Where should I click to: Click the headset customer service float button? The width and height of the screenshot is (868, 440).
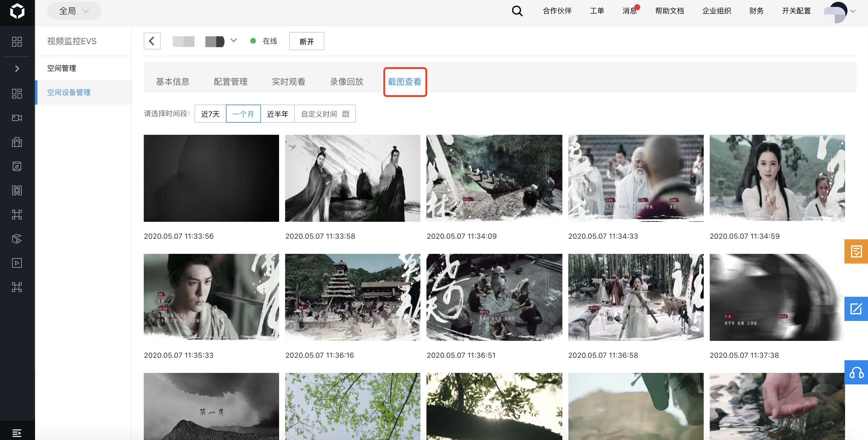coord(856,372)
